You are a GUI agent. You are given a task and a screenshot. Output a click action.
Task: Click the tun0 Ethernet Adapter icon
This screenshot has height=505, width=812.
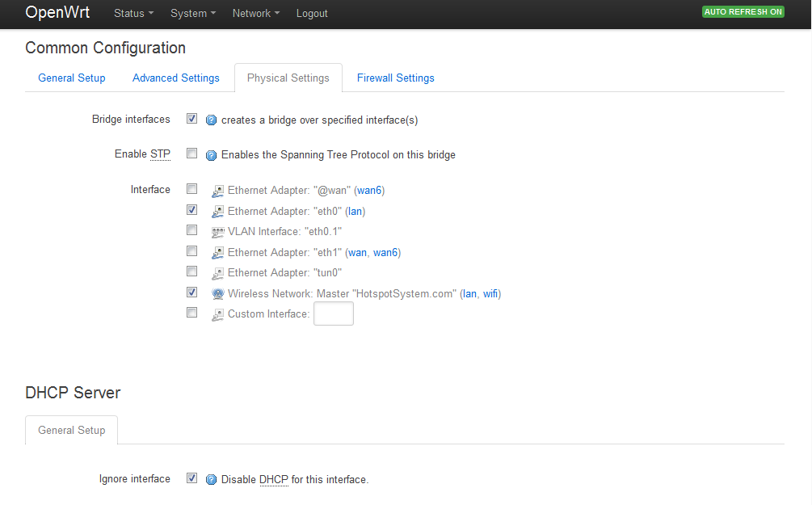tap(217, 273)
